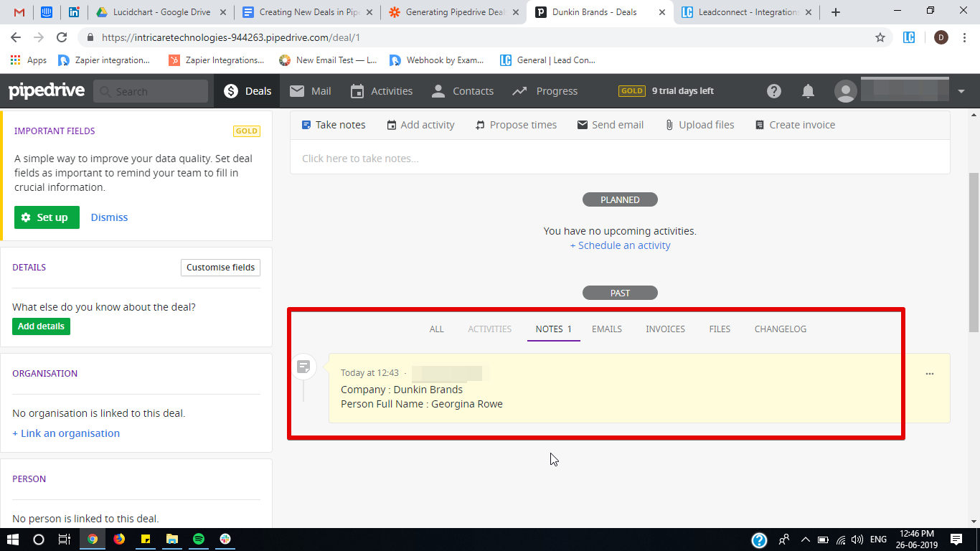Open Activities in navigation bar

point(381,91)
